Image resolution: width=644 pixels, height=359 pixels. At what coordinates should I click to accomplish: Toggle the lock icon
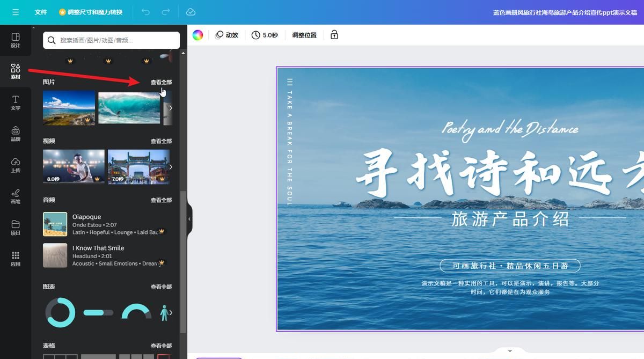coord(334,35)
